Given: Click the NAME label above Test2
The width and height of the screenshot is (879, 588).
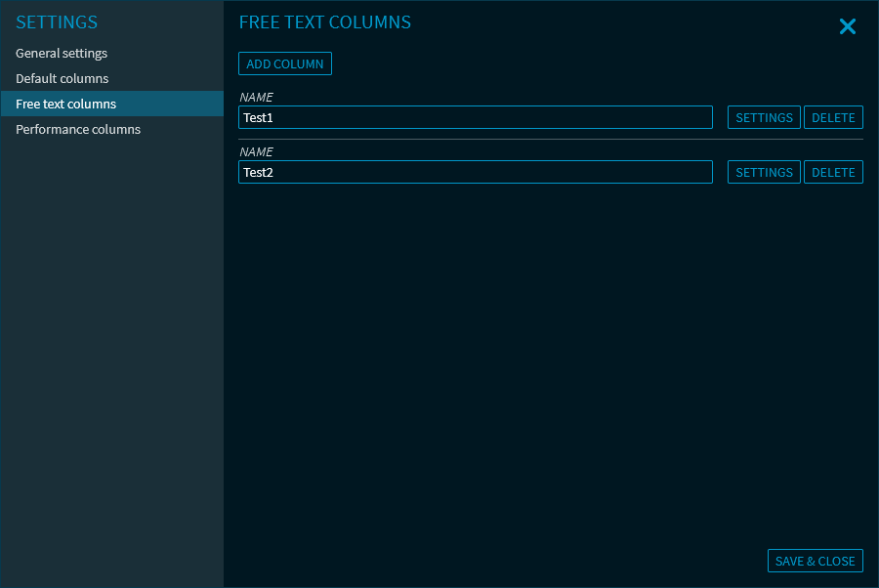Looking at the screenshot, I should click(x=256, y=152).
